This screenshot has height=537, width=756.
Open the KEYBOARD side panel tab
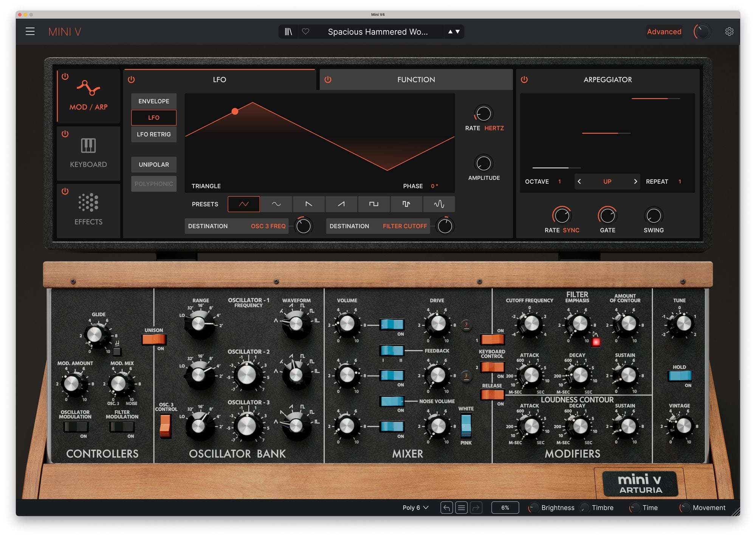88,153
